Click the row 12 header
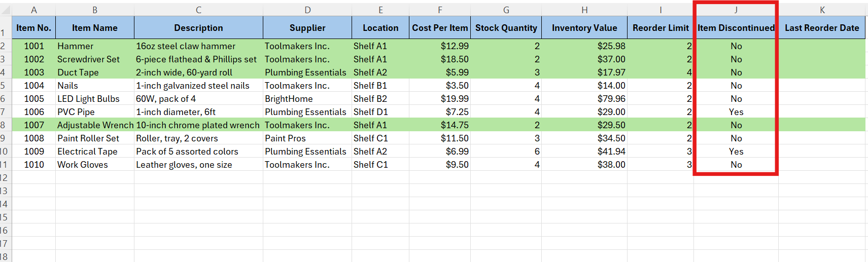The width and height of the screenshot is (868, 262). [4, 178]
